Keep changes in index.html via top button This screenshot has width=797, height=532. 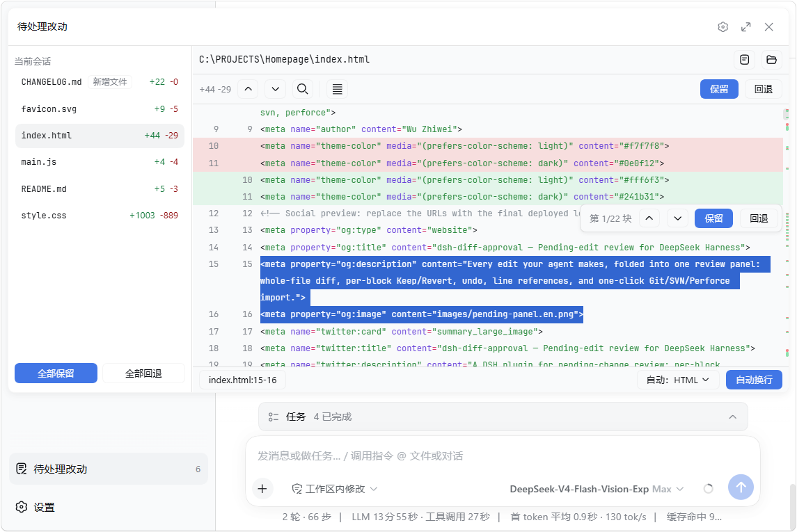(719, 89)
